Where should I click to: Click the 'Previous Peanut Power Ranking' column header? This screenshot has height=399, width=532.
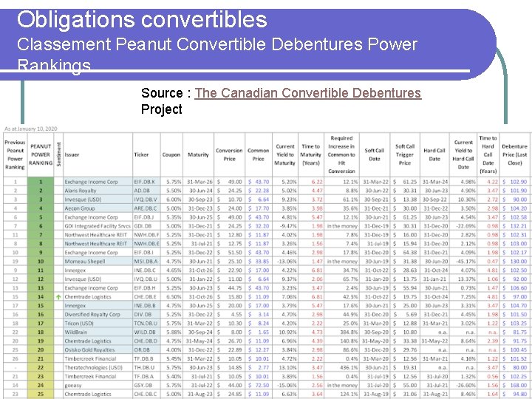(x=15, y=154)
